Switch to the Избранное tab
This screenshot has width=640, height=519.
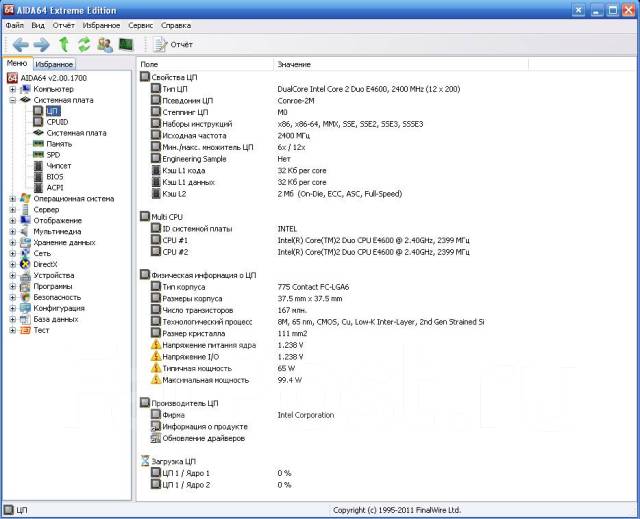[55, 64]
